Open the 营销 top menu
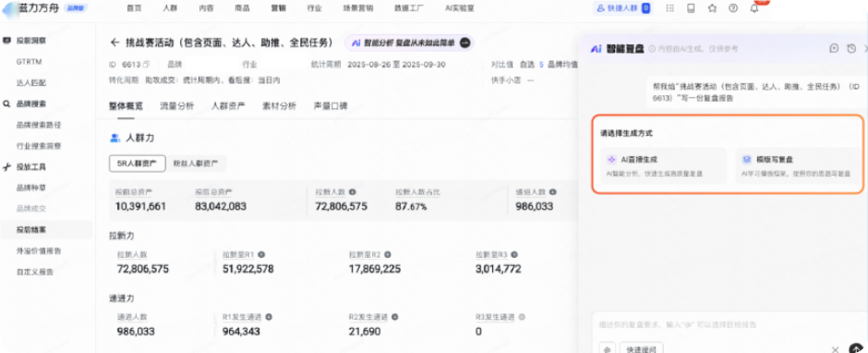The image size is (868, 353). pos(279,8)
